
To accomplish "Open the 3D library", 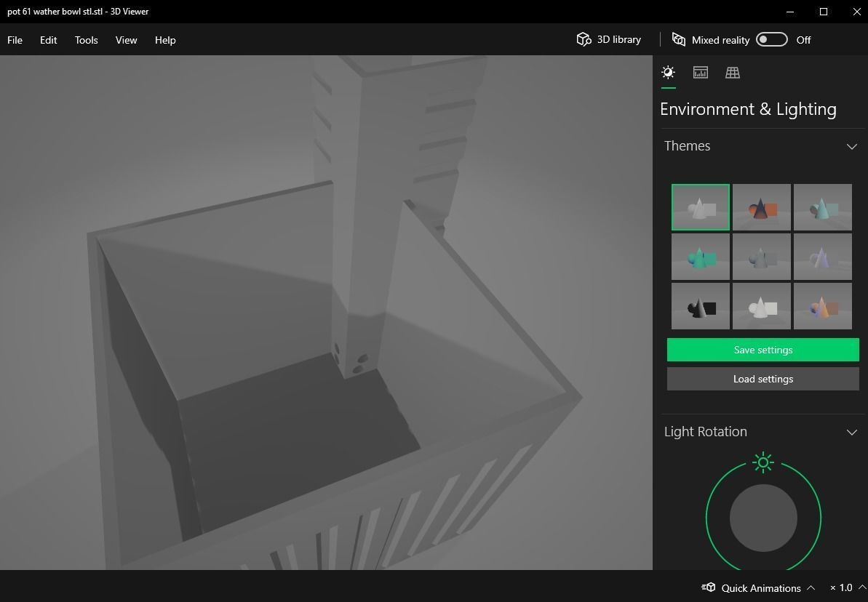I will [609, 39].
